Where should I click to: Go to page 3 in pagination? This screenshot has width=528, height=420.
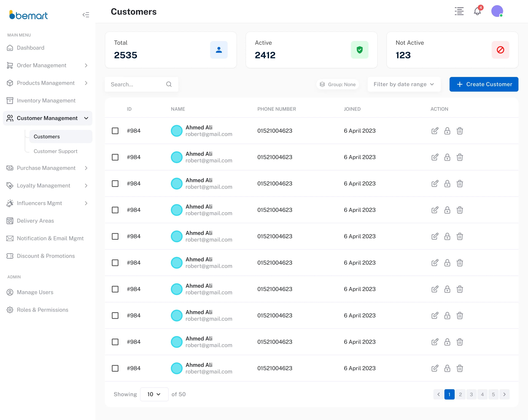tap(471, 394)
